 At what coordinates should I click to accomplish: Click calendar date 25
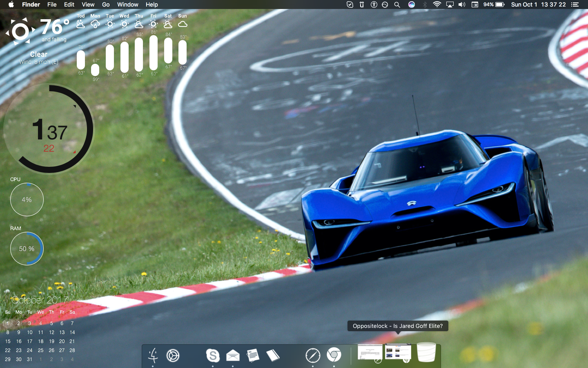tap(40, 350)
